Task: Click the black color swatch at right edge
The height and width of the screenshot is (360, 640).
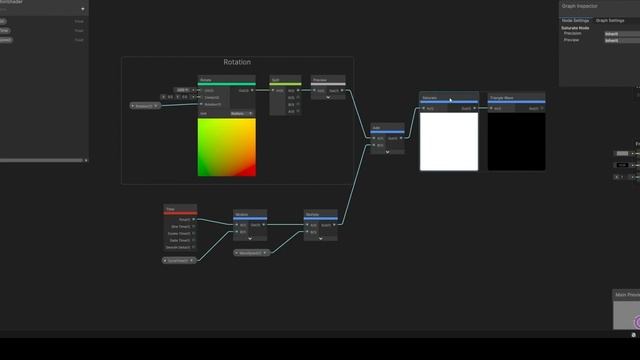Action: point(622,165)
